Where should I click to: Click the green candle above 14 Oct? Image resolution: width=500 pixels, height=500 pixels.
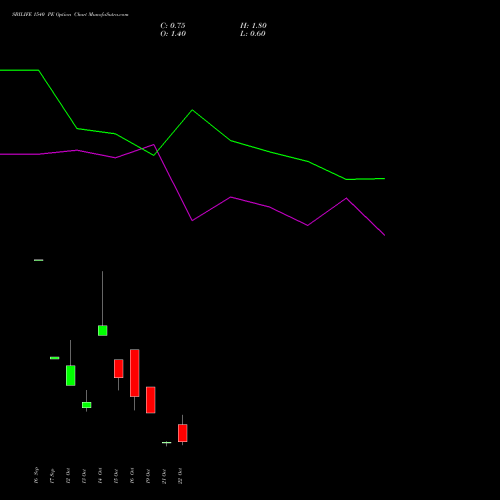point(103,330)
